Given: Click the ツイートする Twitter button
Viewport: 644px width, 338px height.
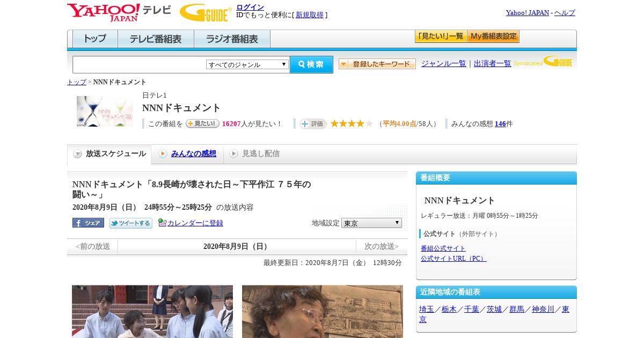Looking at the screenshot, I should pos(131,223).
